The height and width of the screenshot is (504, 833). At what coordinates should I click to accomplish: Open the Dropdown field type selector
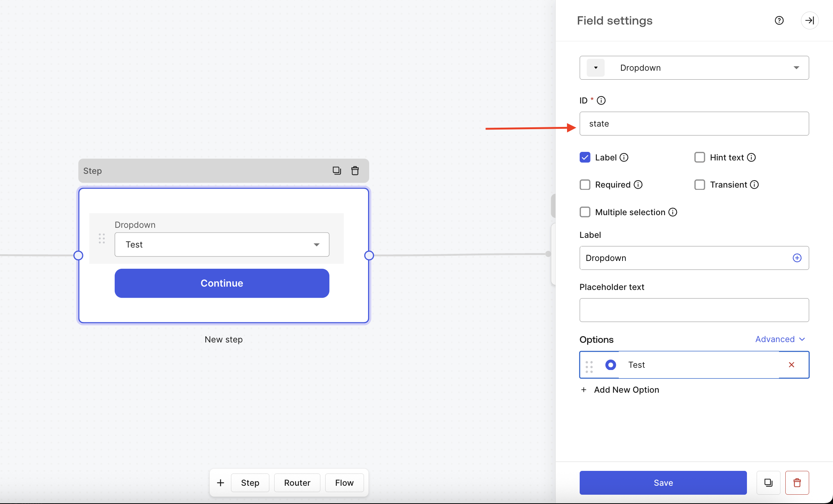click(694, 68)
